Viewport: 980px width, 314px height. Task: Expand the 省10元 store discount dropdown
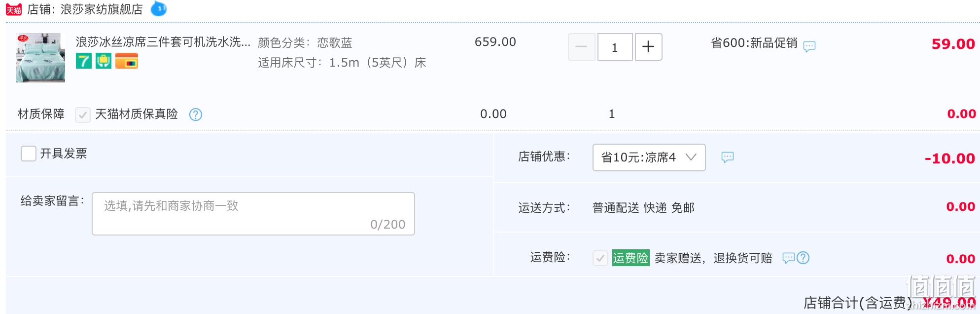(x=649, y=157)
